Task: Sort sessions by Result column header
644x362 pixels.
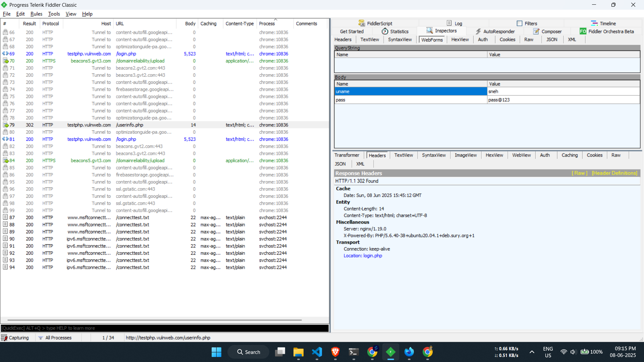Action: (30, 23)
